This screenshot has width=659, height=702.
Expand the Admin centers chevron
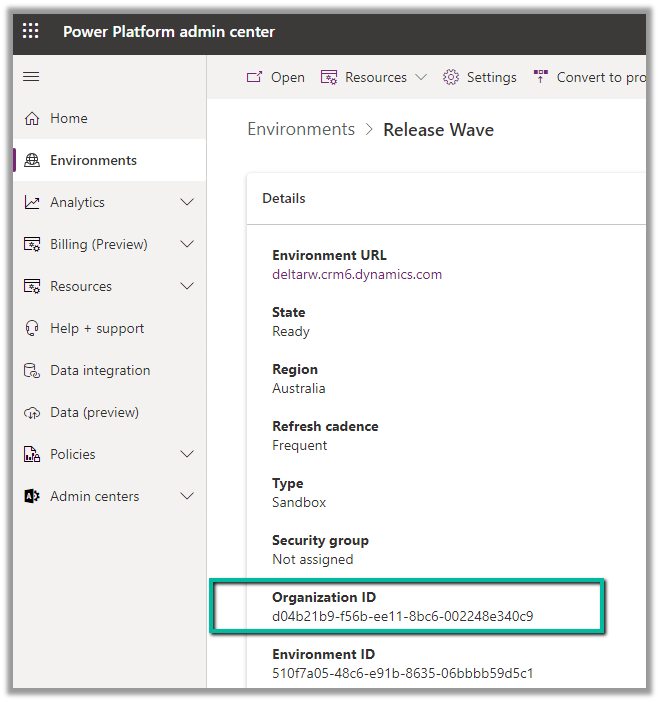(x=187, y=496)
